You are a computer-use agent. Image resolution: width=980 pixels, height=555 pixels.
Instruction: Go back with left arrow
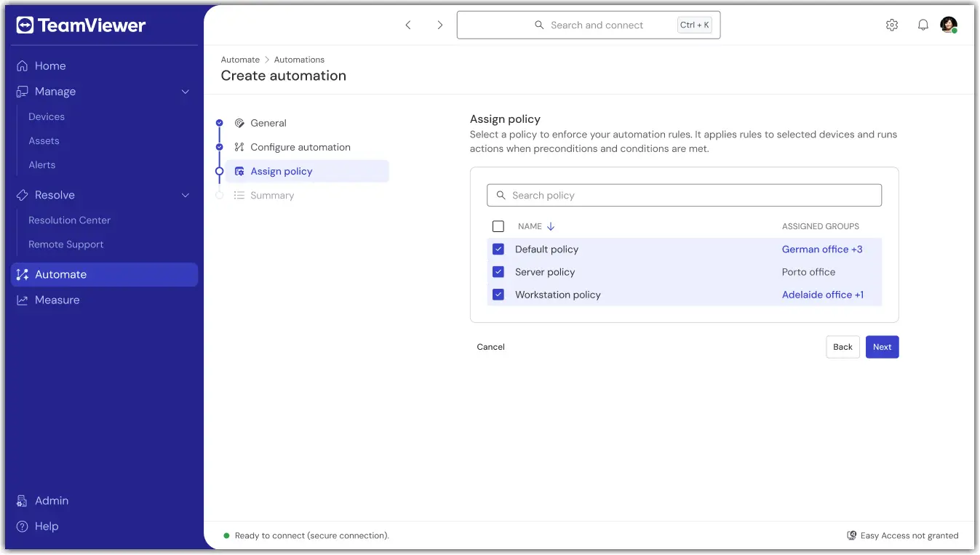[x=408, y=25]
